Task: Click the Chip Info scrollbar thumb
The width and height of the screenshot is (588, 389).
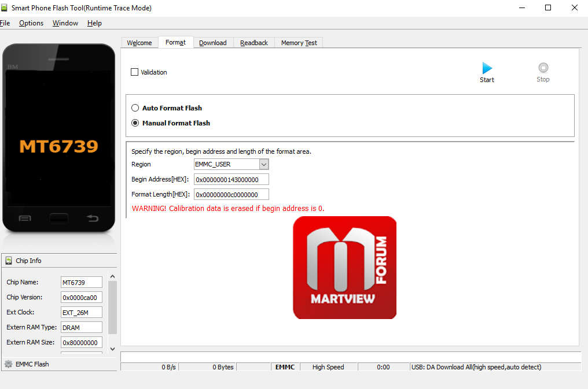Action: pos(112,307)
